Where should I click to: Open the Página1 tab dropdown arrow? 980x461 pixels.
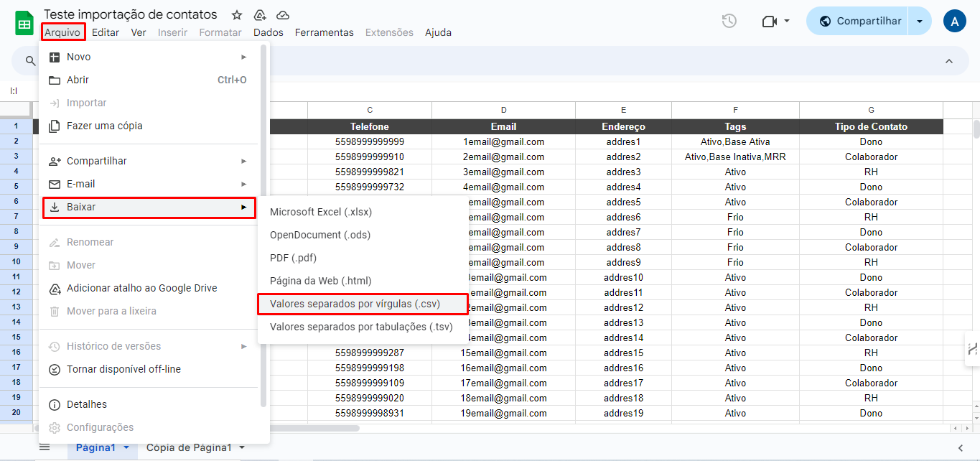tap(127, 448)
